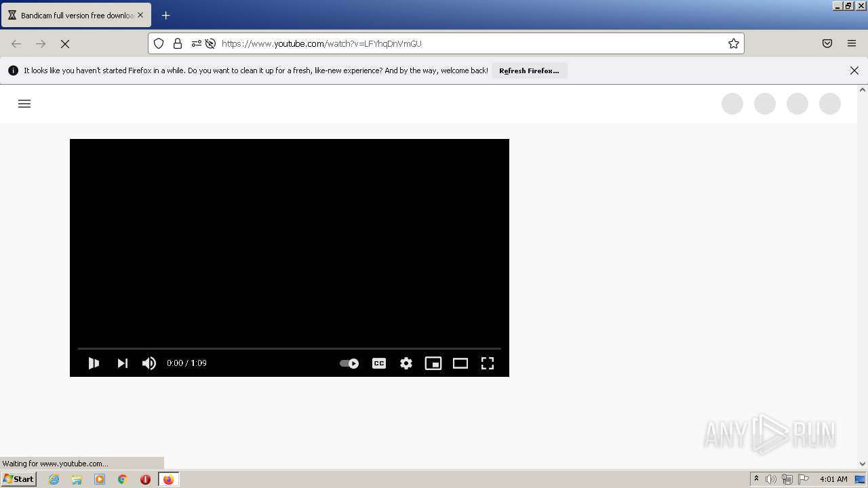Toggle the autoplay switch
868x488 pixels.
(x=349, y=363)
